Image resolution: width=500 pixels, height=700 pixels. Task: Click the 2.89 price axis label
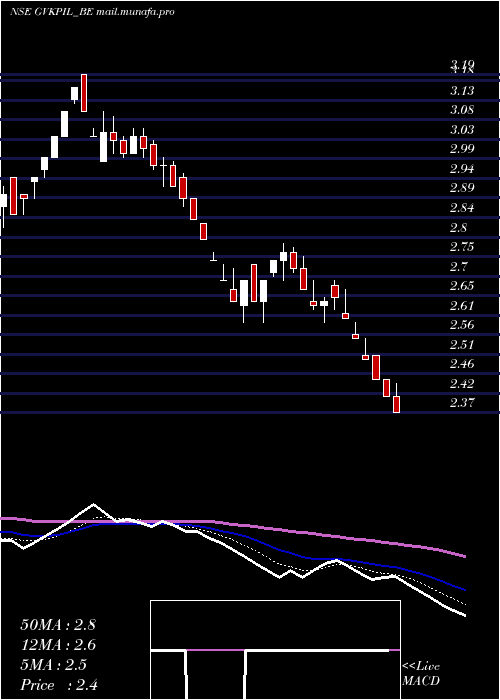point(462,188)
